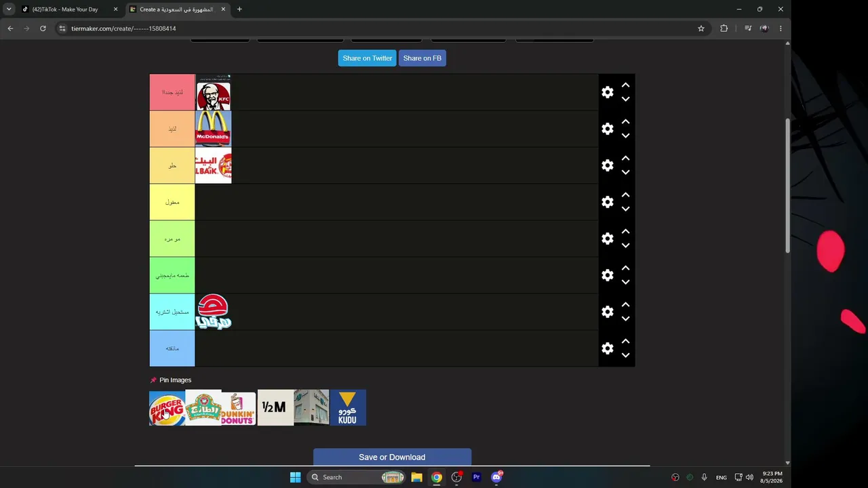This screenshot has height=488, width=868.
Task: Select the Herfy logo in the cyan tier
Action: click(x=213, y=312)
